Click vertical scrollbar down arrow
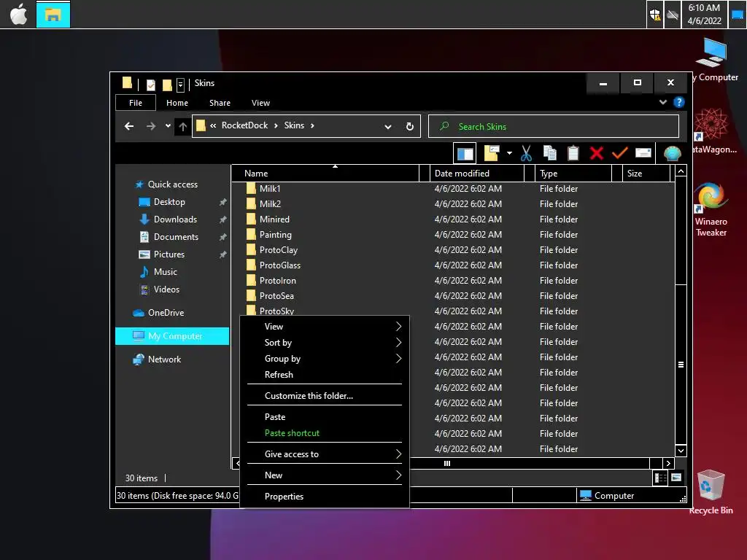This screenshot has width=747, height=560. click(x=681, y=451)
